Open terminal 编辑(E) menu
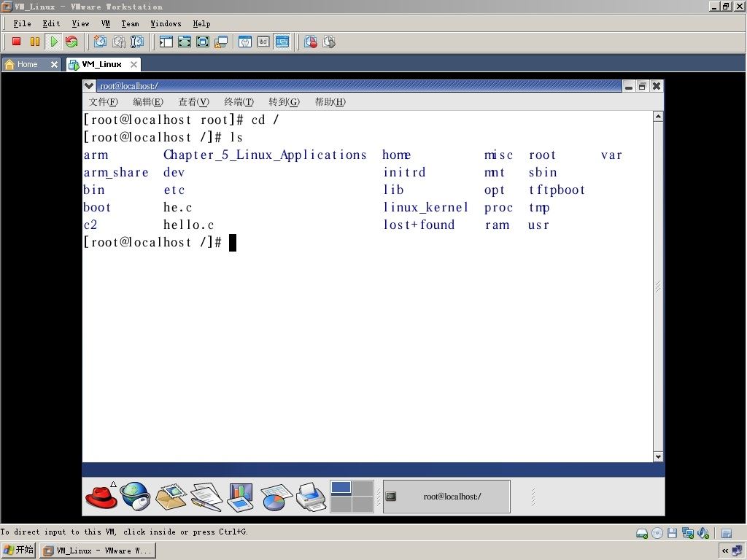Image resolution: width=747 pixels, height=560 pixels. click(148, 102)
